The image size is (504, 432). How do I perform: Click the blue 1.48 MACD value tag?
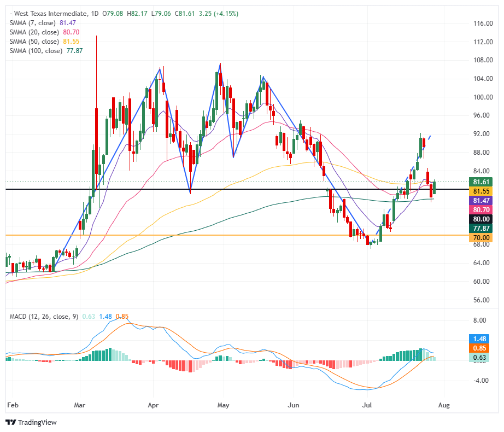[x=479, y=339]
